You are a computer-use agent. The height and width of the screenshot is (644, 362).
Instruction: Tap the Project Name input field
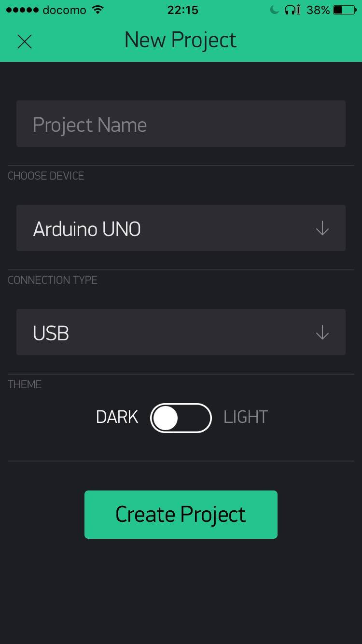point(181,124)
